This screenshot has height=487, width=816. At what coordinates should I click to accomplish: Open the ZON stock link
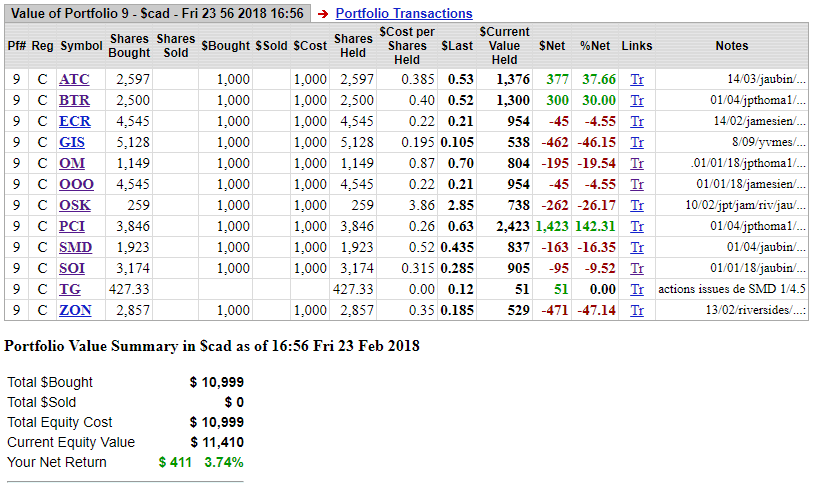(x=75, y=310)
